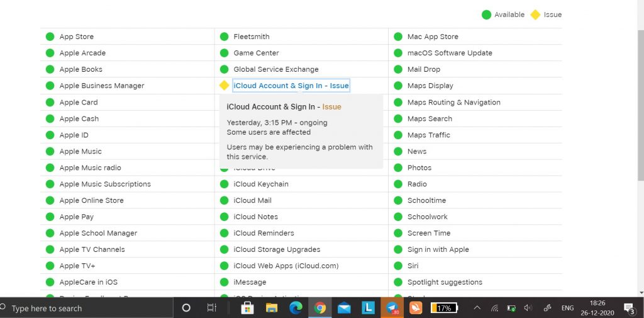Viewport: 644px width, 318px height.
Task: Click the iCloud Account & Sign In issue link
Action: click(x=291, y=86)
